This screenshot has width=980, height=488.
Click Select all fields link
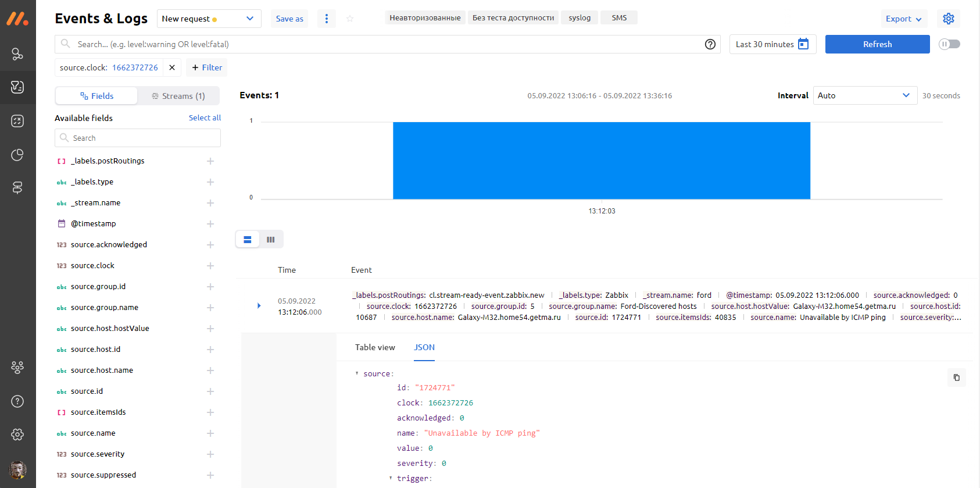click(x=205, y=117)
